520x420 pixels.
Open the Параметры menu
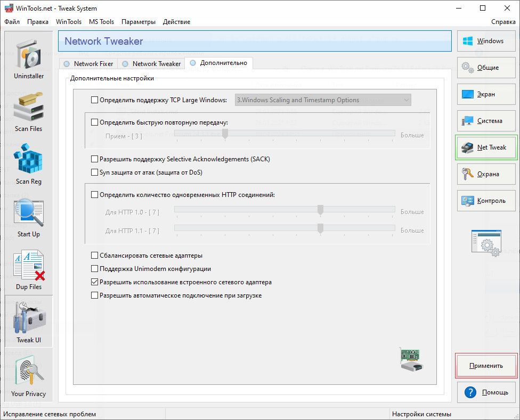[x=139, y=22]
